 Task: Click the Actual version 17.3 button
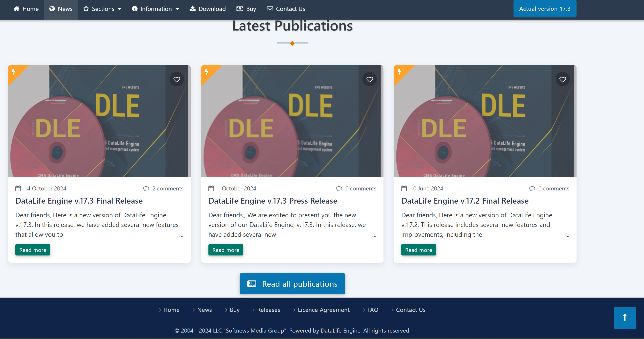pos(544,8)
